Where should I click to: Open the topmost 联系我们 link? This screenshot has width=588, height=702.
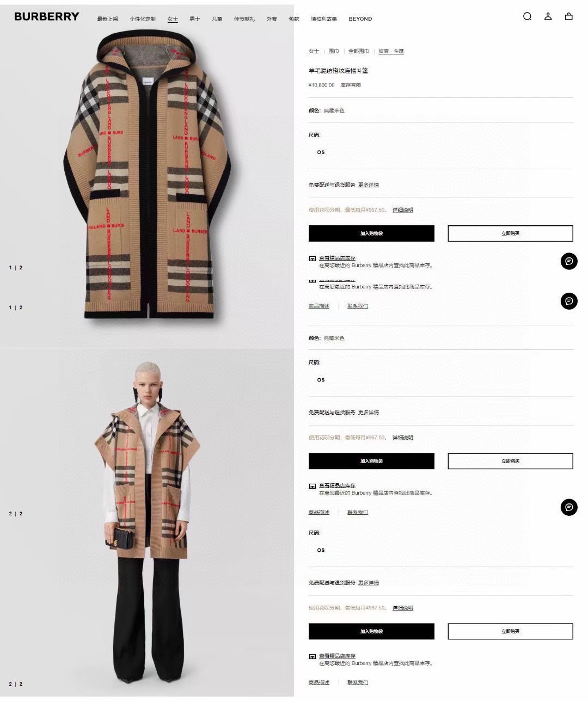point(358,306)
